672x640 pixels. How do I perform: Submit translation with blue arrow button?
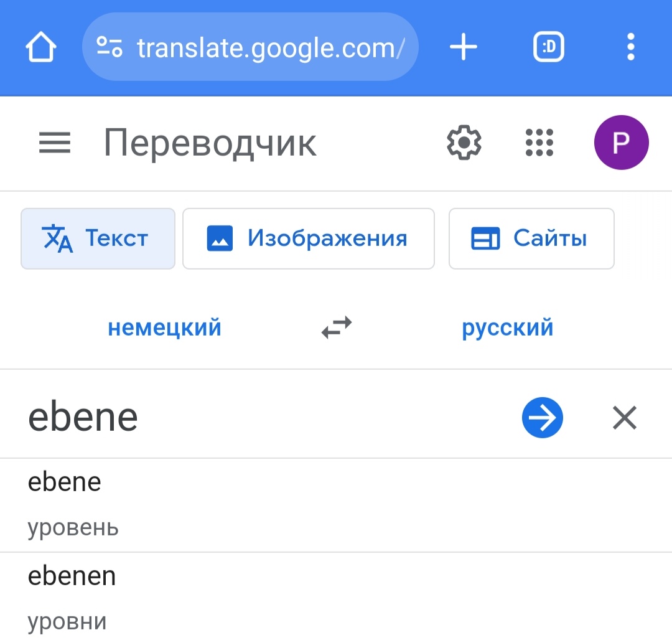542,418
